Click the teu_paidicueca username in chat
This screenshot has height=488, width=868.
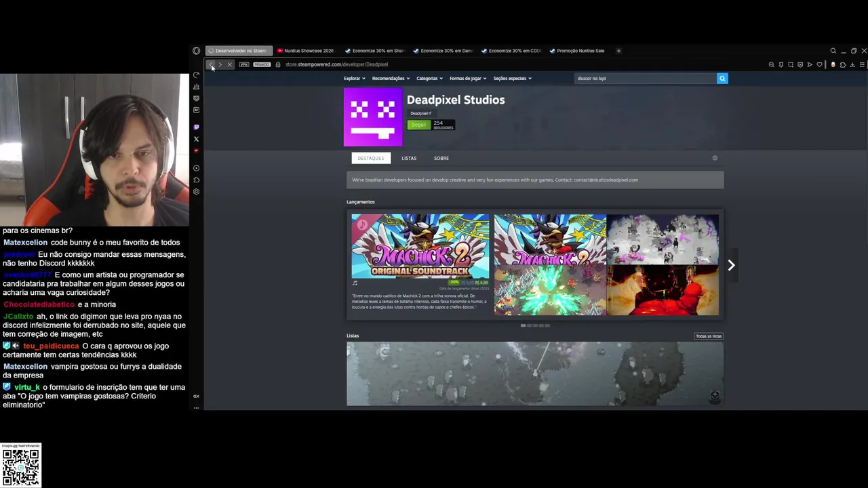[x=52, y=346]
